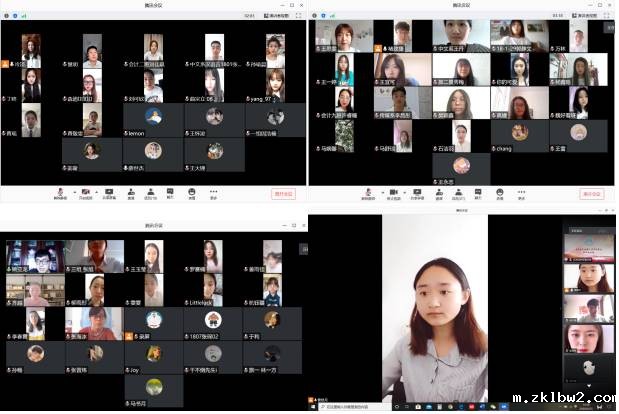Open Chat icon in top-left meeting window
This screenshot has width=619, height=414.
click(x=170, y=192)
